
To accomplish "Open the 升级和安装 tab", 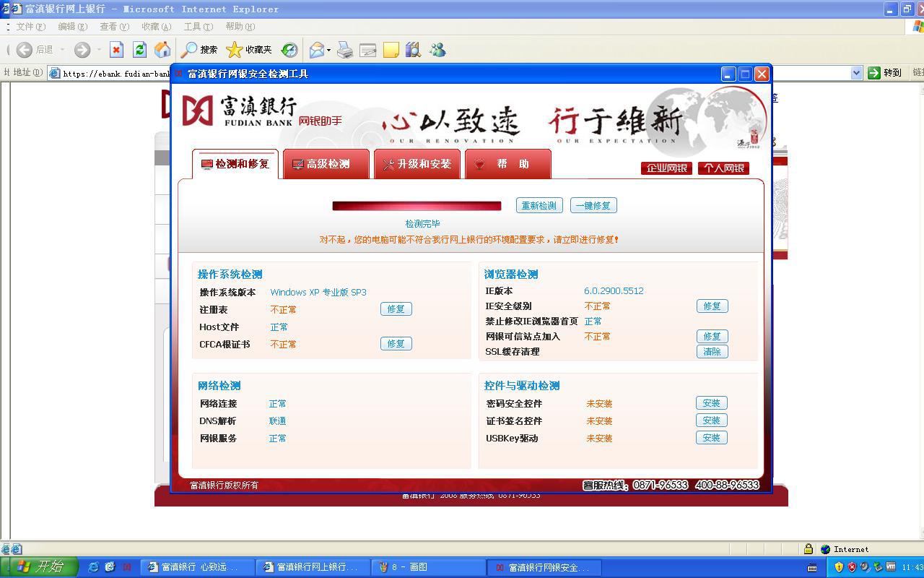I will [417, 164].
